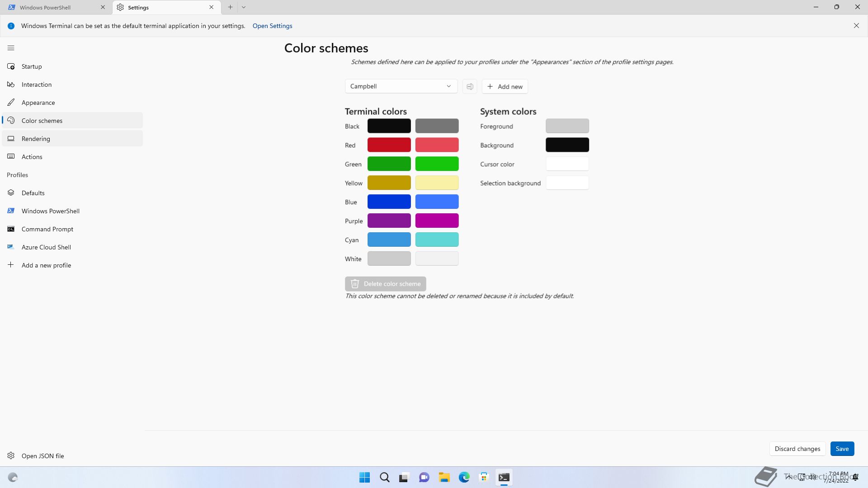Open Teams Chat from the taskbar
This screenshot has height=488, width=868.
tap(424, 477)
